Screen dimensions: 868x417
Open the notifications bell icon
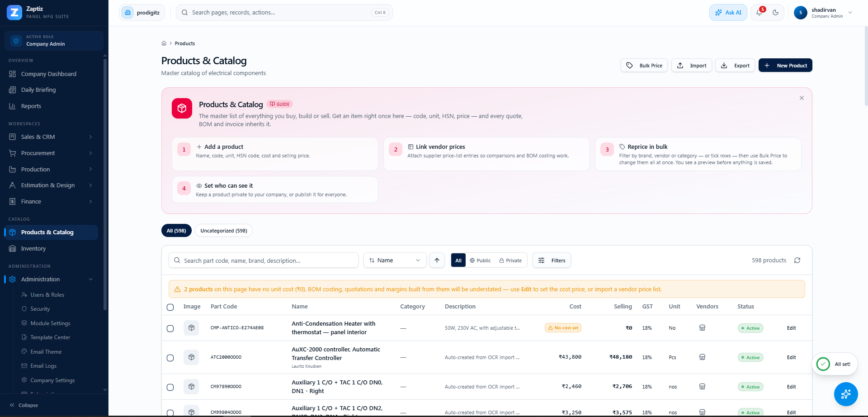pos(759,13)
